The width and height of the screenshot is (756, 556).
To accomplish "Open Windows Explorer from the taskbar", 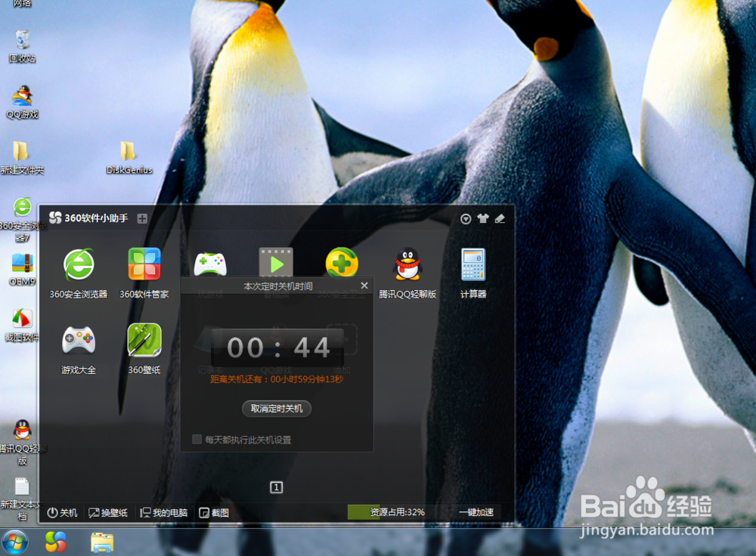I will [102, 542].
